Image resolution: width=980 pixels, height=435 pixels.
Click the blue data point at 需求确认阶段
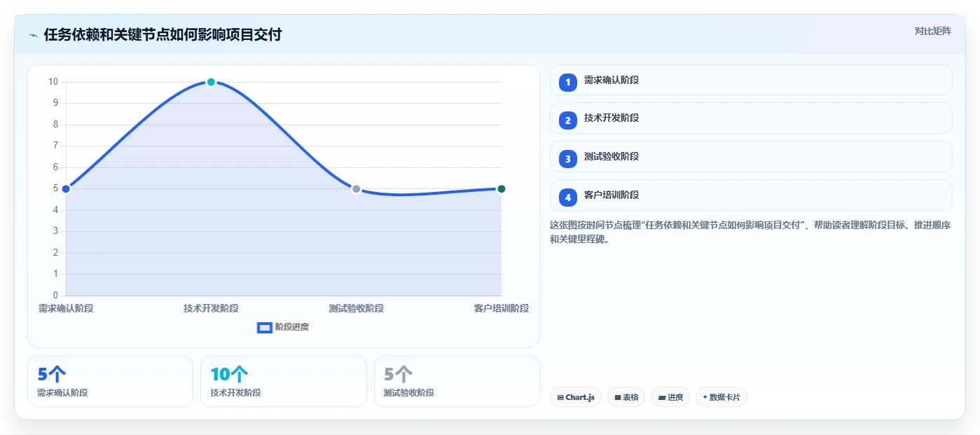coord(66,189)
